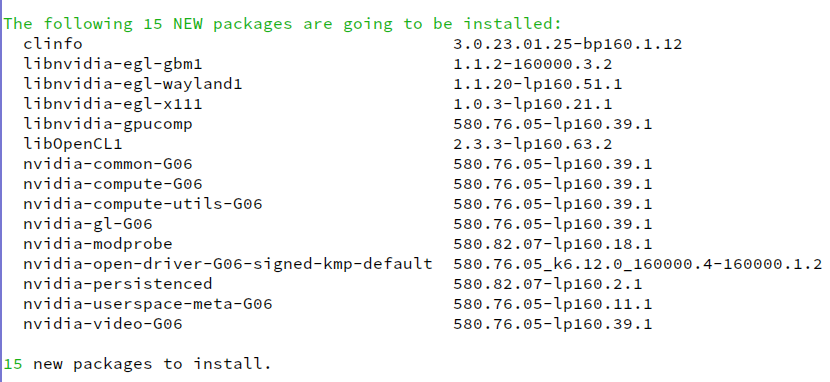Click the green heading about 15 NEW packages
The height and width of the screenshot is (382, 830).
(x=283, y=24)
